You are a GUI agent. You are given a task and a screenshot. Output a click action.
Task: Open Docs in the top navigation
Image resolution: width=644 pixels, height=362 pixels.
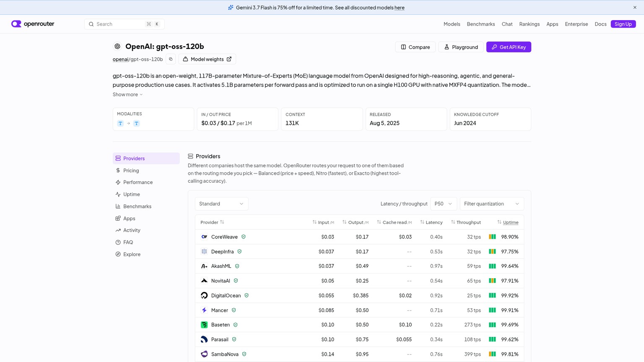[600, 24]
